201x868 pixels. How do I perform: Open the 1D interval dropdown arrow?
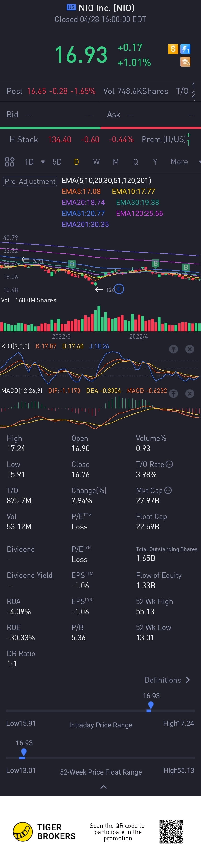(x=43, y=162)
